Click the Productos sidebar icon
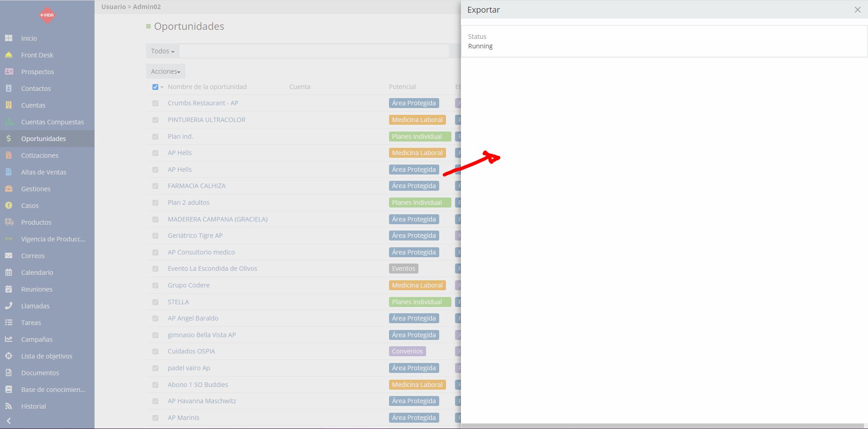The image size is (868, 429). [9, 222]
